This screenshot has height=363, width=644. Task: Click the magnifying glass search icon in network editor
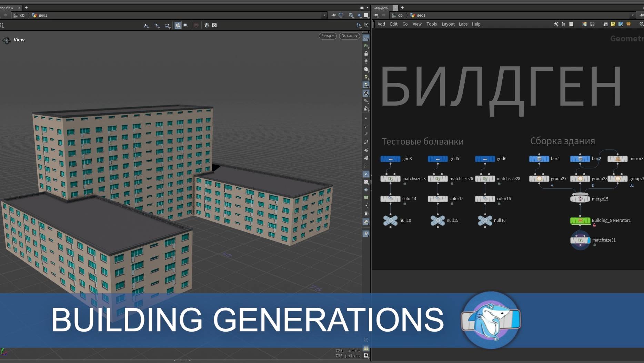click(642, 24)
